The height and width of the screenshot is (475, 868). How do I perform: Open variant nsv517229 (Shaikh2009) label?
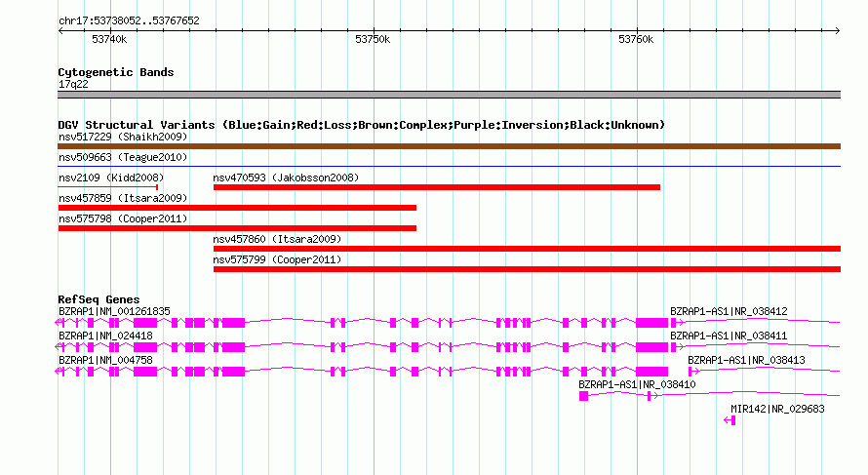click(123, 137)
